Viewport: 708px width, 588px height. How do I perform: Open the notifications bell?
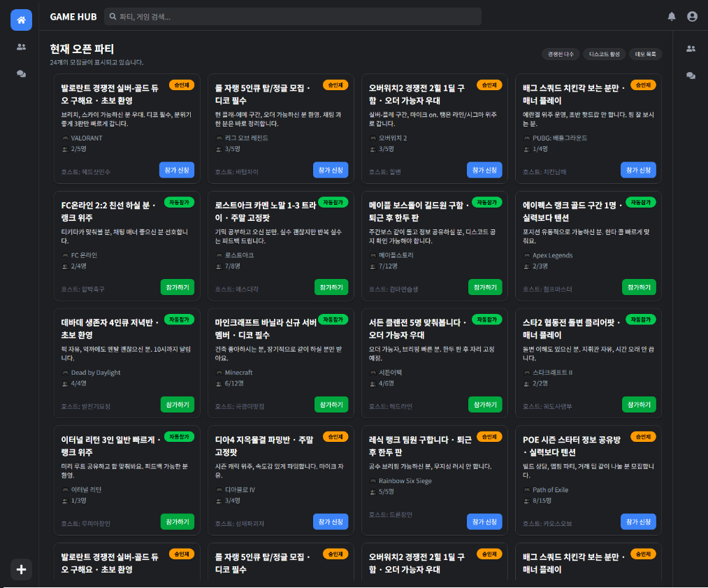click(672, 17)
